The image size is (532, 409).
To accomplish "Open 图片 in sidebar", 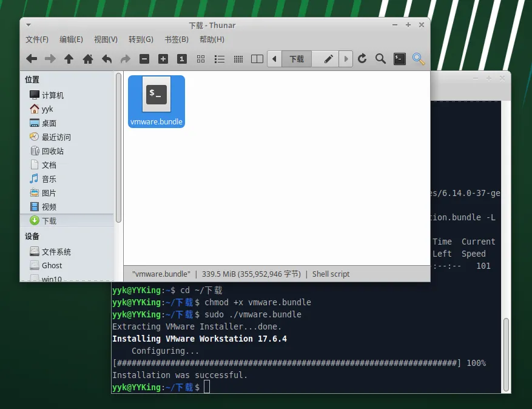I will tap(68, 193).
